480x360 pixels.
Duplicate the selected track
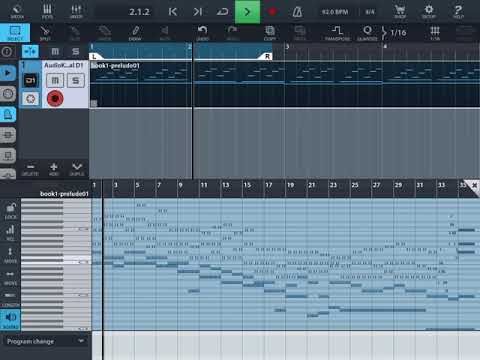(77, 169)
